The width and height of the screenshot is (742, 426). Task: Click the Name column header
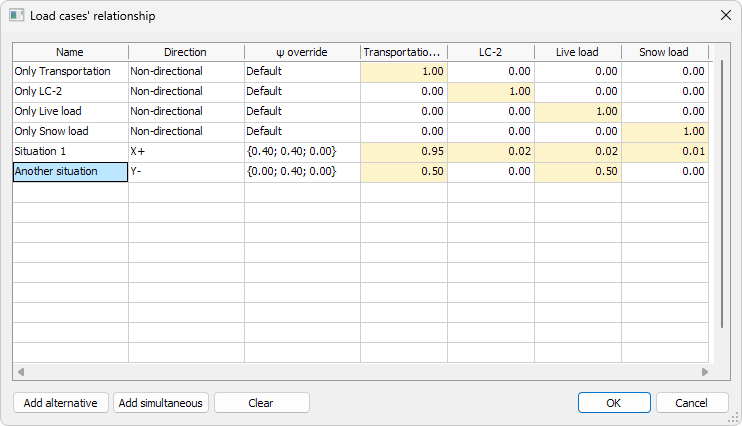[x=70, y=52]
